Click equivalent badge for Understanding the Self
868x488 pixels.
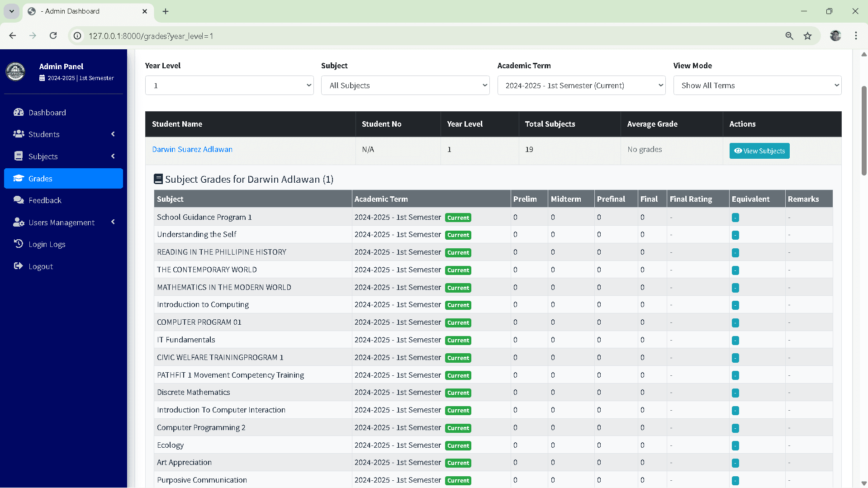click(735, 235)
